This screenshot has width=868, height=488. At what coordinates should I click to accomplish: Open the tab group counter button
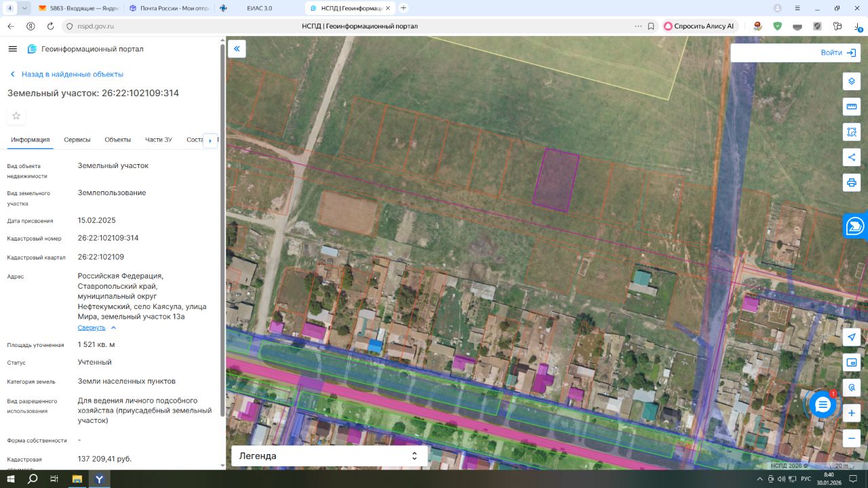9,8
